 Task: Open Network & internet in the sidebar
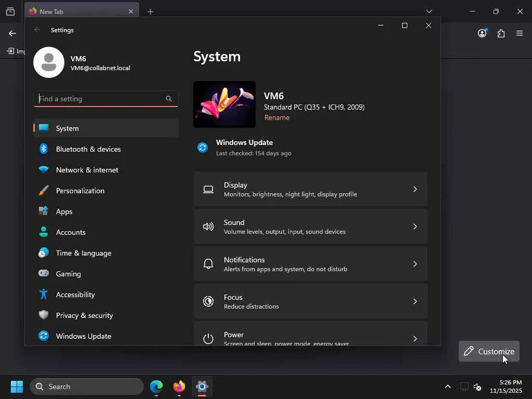tap(106, 170)
